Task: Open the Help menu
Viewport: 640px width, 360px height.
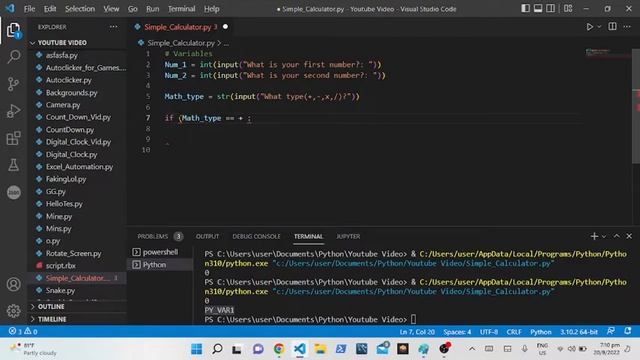Action: pyautogui.click(x=211, y=9)
